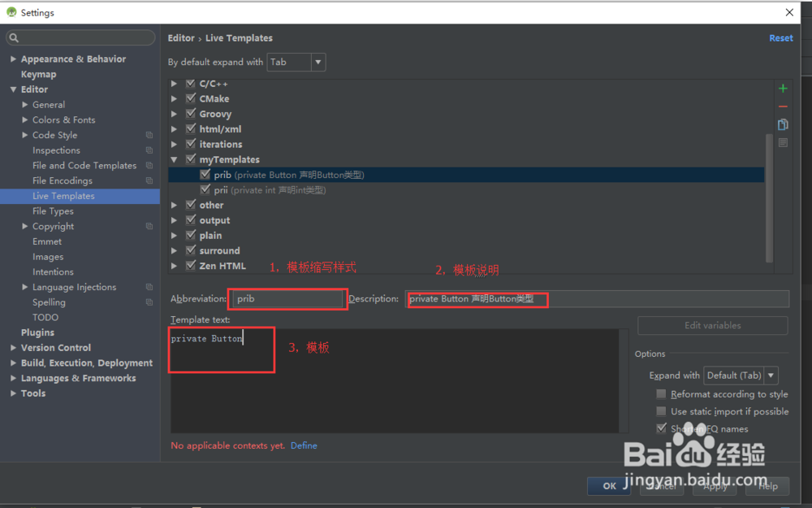Click the gear icon next to Inspections

point(149,150)
